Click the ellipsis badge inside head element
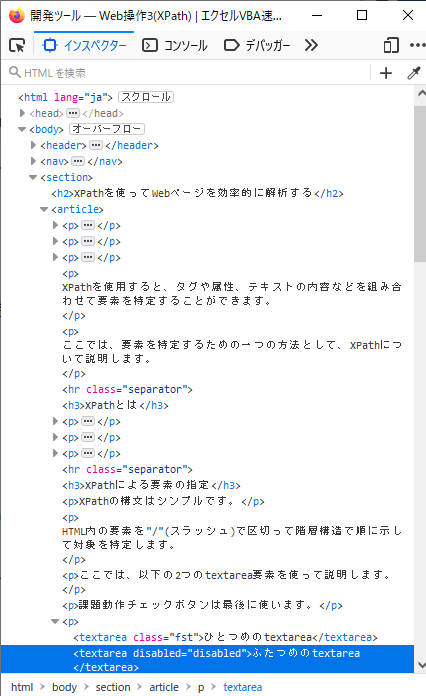 [x=73, y=113]
